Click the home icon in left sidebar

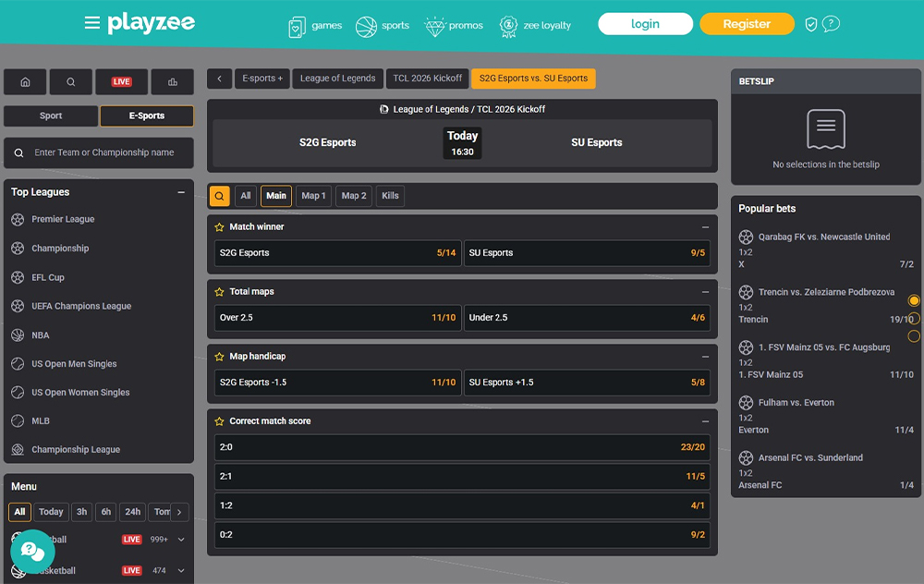click(x=25, y=82)
